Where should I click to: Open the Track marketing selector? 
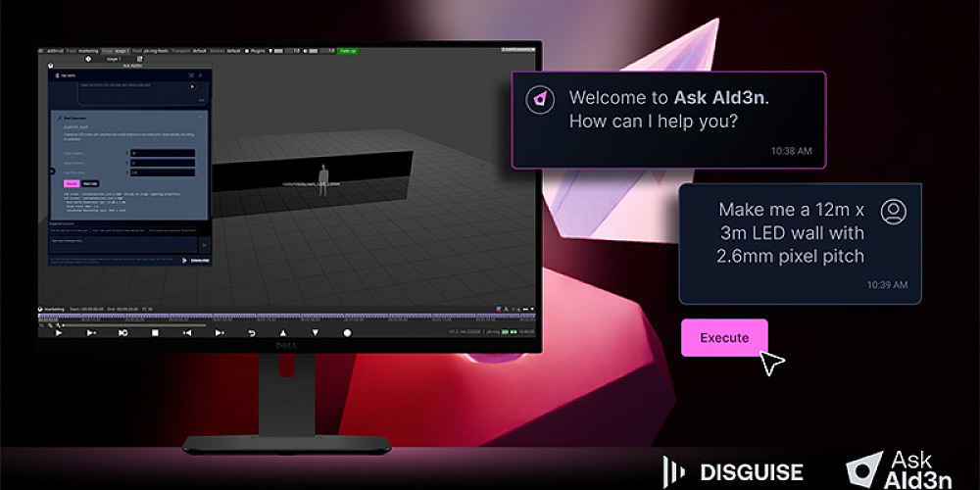click(x=81, y=49)
